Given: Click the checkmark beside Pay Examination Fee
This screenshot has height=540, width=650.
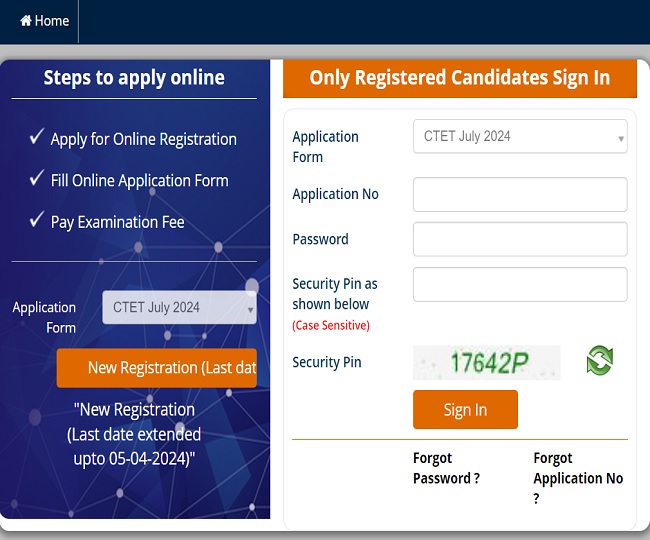Looking at the screenshot, I should click(37, 219).
